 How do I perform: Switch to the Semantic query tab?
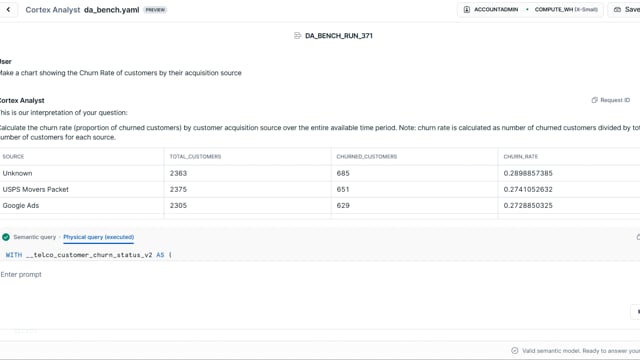point(34,237)
